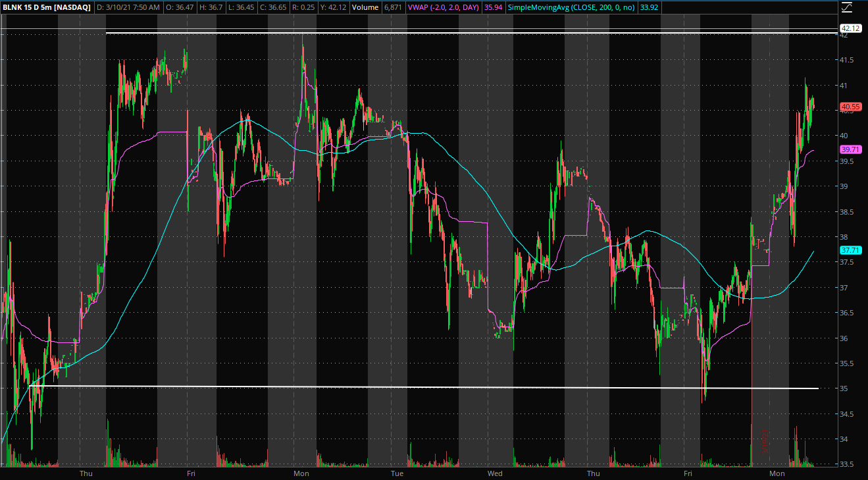Click the BLNK 15 D 5m symbol label
The height and width of the screenshot is (480, 868).
46,7
